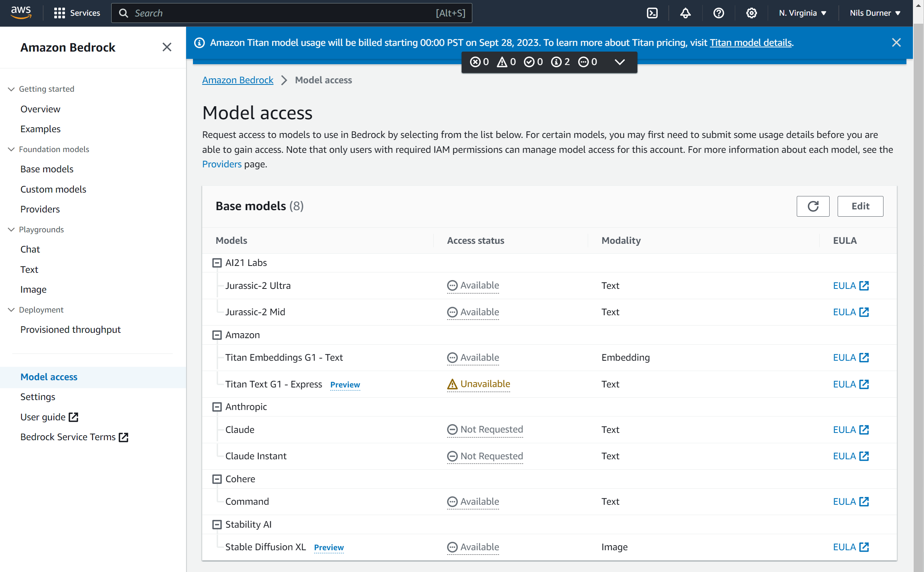The image size is (924, 572).
Task: Collapse the Deployment section
Action: click(x=11, y=310)
